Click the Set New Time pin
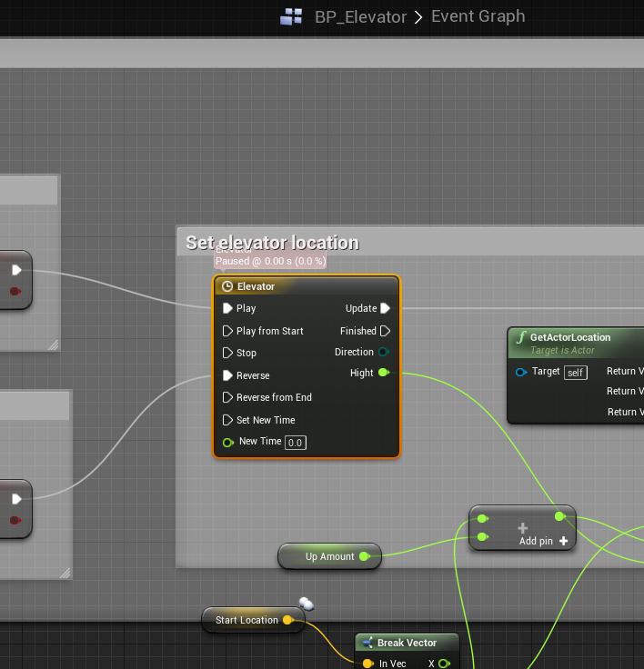The width and height of the screenshot is (644, 669). pyautogui.click(x=228, y=420)
